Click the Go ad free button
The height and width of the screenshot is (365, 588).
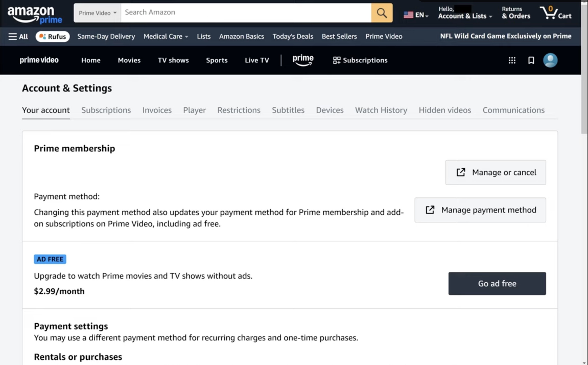pyautogui.click(x=497, y=283)
